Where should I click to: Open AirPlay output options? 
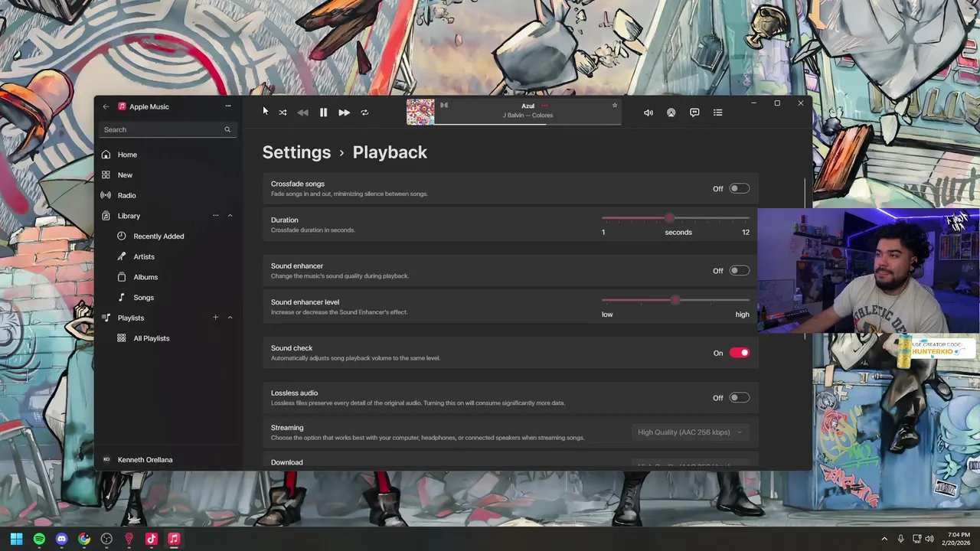point(671,112)
